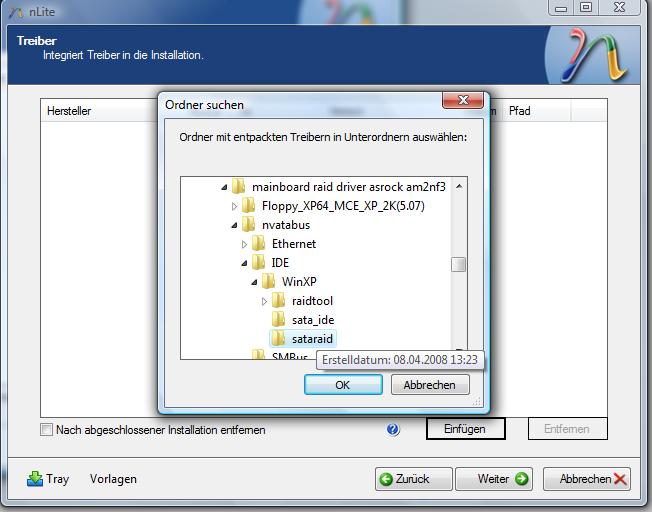Click the WinXP folder icon
Viewport: 652px width, 512px height.
(x=268, y=282)
